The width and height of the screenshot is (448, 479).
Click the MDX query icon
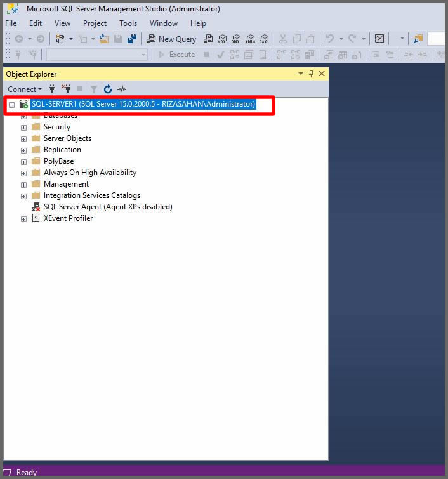coord(221,39)
